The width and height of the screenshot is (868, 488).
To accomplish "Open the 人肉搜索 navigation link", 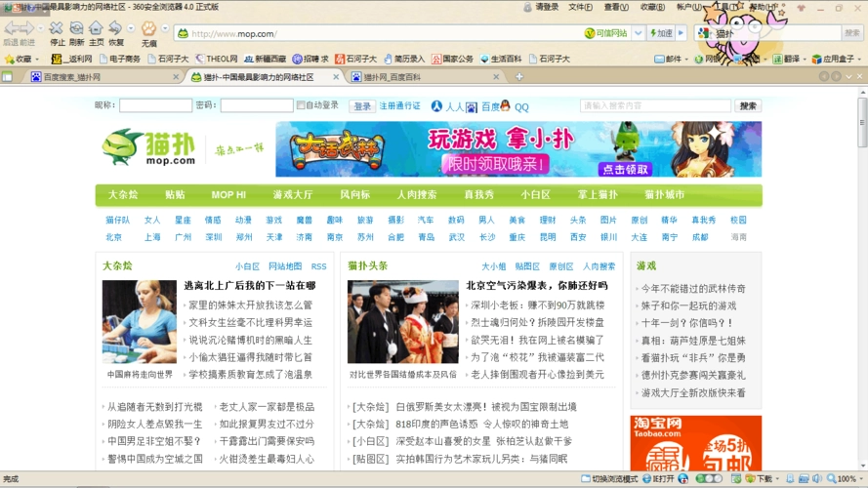I will point(417,195).
